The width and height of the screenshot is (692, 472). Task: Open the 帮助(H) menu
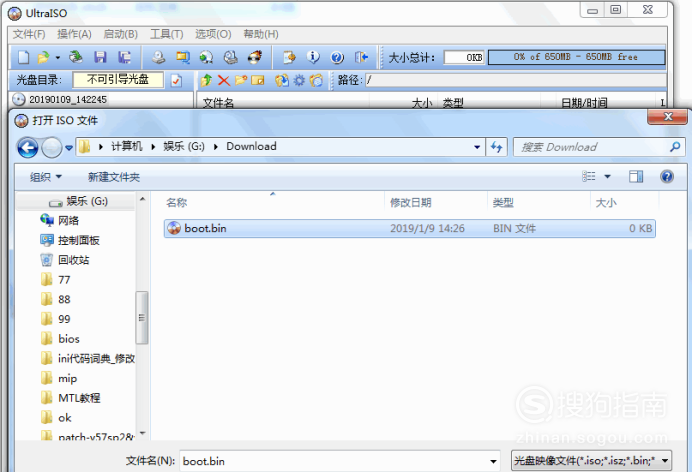click(x=261, y=34)
